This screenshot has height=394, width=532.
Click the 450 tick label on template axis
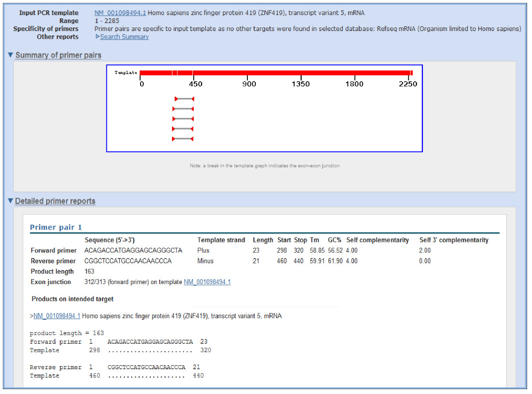coord(195,84)
